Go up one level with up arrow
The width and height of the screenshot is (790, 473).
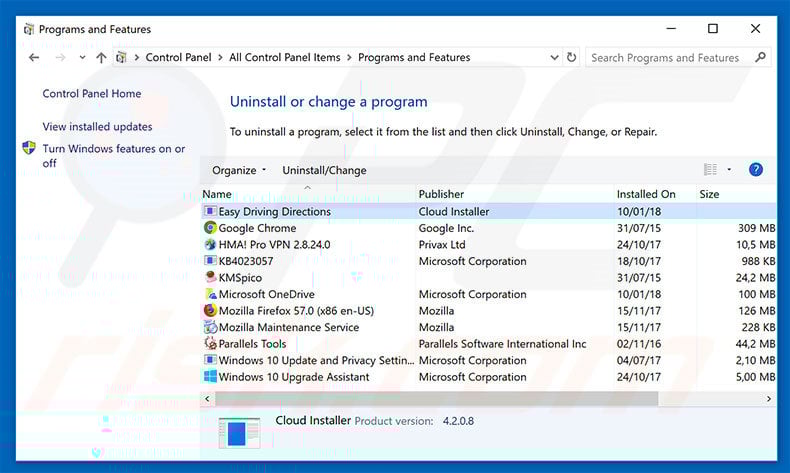tap(101, 58)
